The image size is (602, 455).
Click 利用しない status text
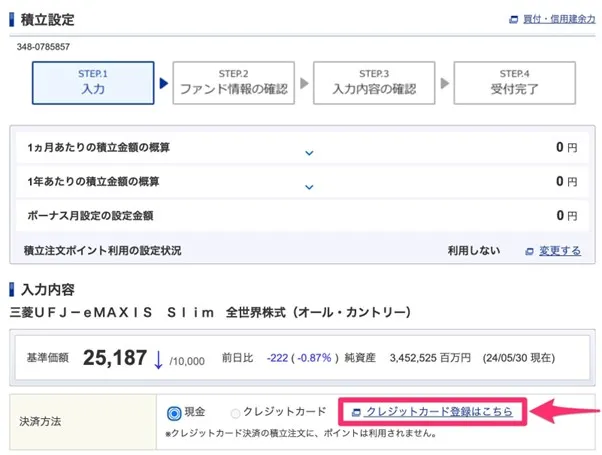474,251
